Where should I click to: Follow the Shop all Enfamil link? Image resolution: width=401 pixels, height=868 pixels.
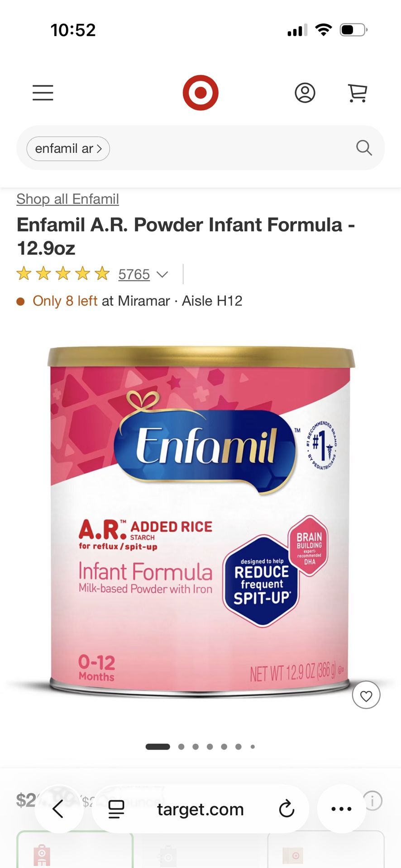pyautogui.click(x=67, y=199)
